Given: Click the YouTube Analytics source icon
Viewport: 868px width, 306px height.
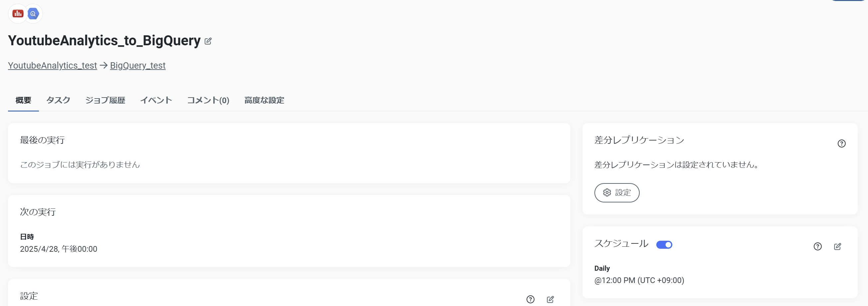Looking at the screenshot, I should pyautogui.click(x=18, y=13).
